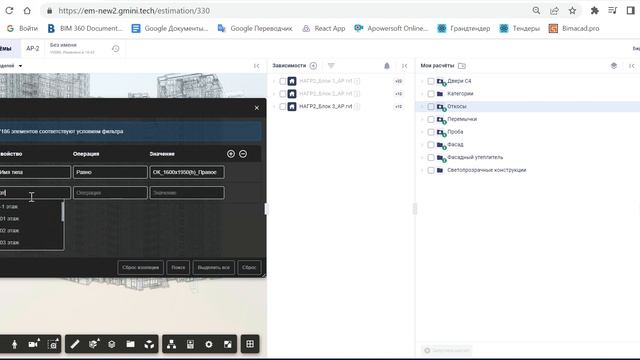Bookmark this page with the star icon
Screen dimensions: 640x360
572,11
